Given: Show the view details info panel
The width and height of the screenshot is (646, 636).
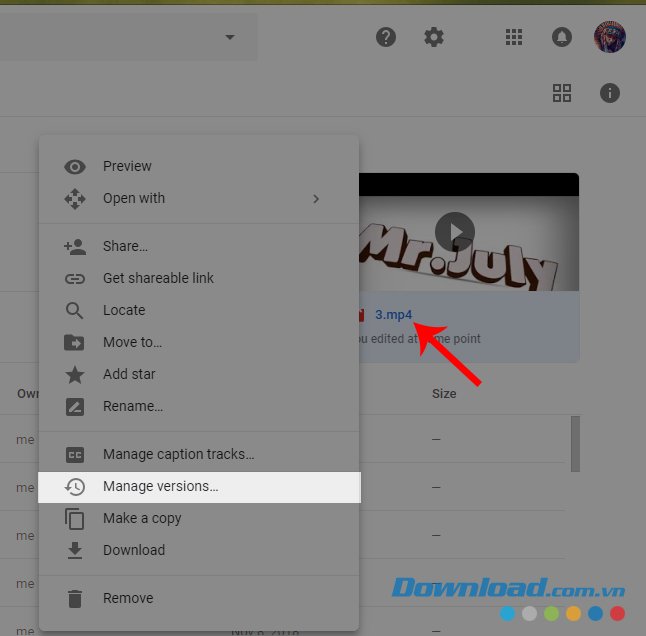Looking at the screenshot, I should [x=609, y=93].
